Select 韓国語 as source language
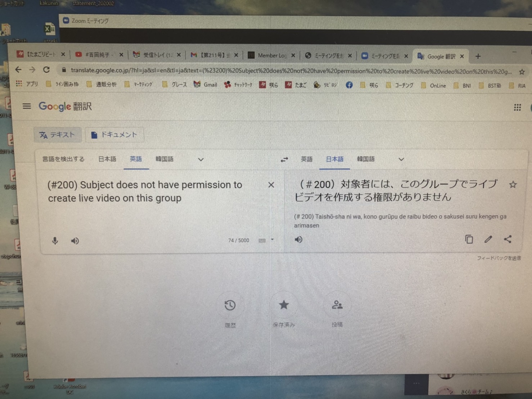 pos(164,159)
